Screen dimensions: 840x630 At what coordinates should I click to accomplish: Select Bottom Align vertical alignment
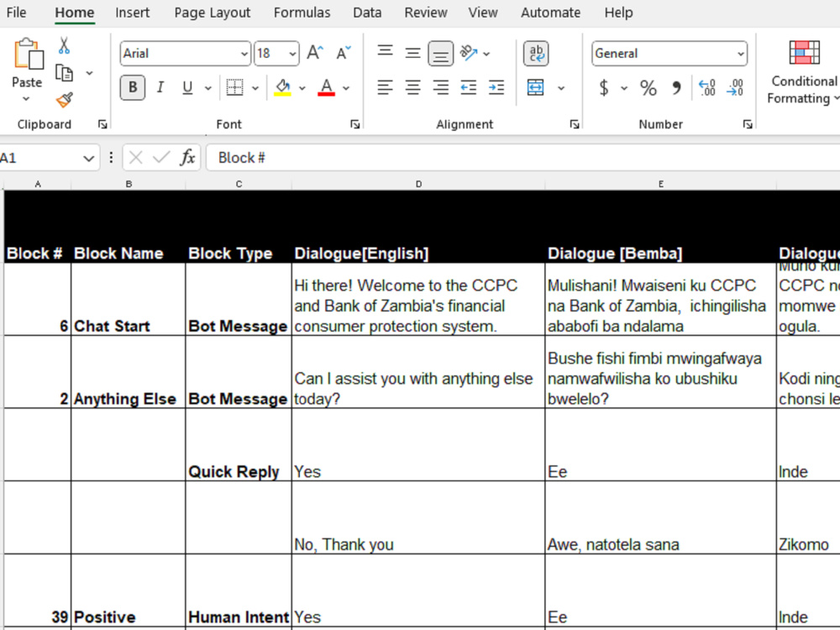coord(440,54)
